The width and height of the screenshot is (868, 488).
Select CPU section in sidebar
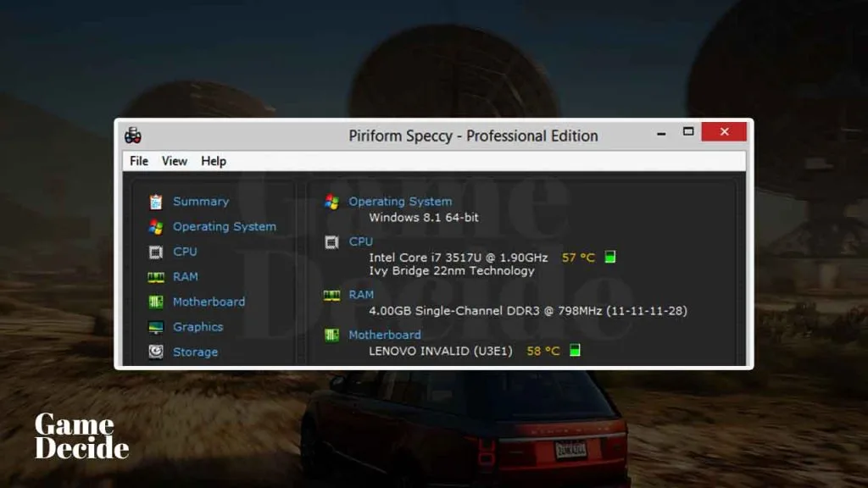[x=185, y=252]
